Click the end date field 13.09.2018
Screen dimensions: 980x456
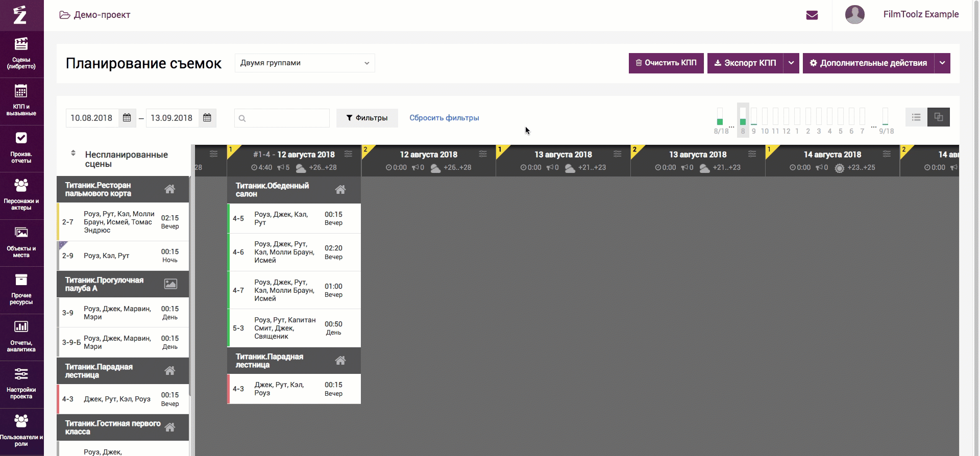point(172,118)
